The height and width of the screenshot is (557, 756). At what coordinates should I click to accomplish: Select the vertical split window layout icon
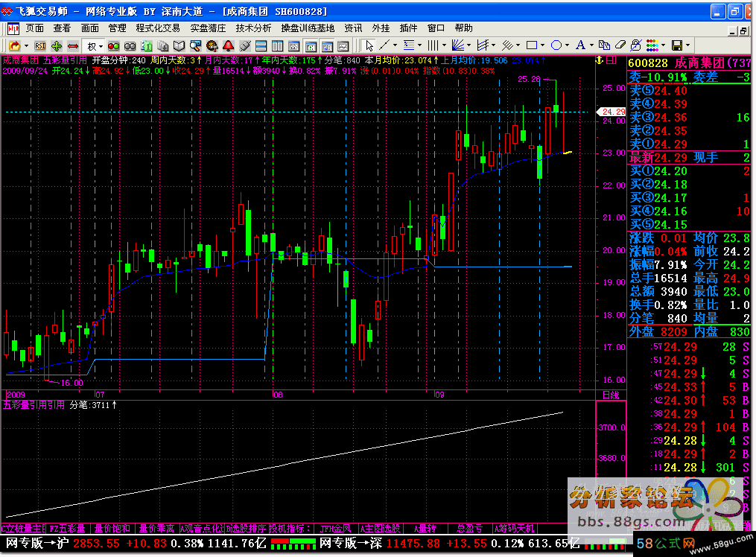(278, 45)
